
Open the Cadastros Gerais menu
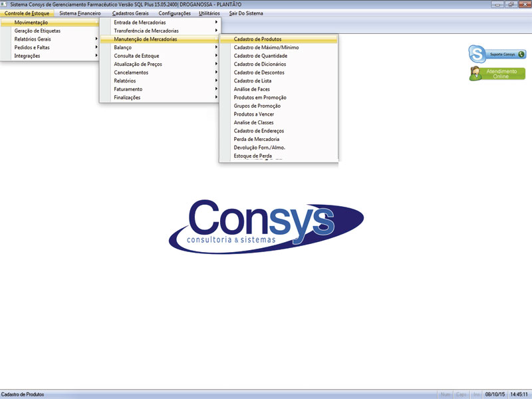tap(130, 13)
